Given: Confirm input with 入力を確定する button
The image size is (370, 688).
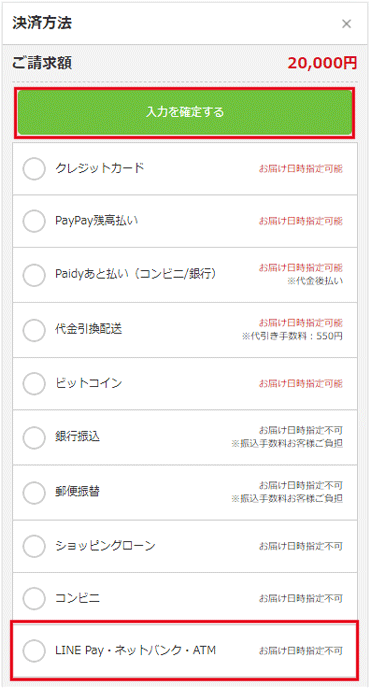Looking at the screenshot, I should pyautogui.click(x=185, y=112).
